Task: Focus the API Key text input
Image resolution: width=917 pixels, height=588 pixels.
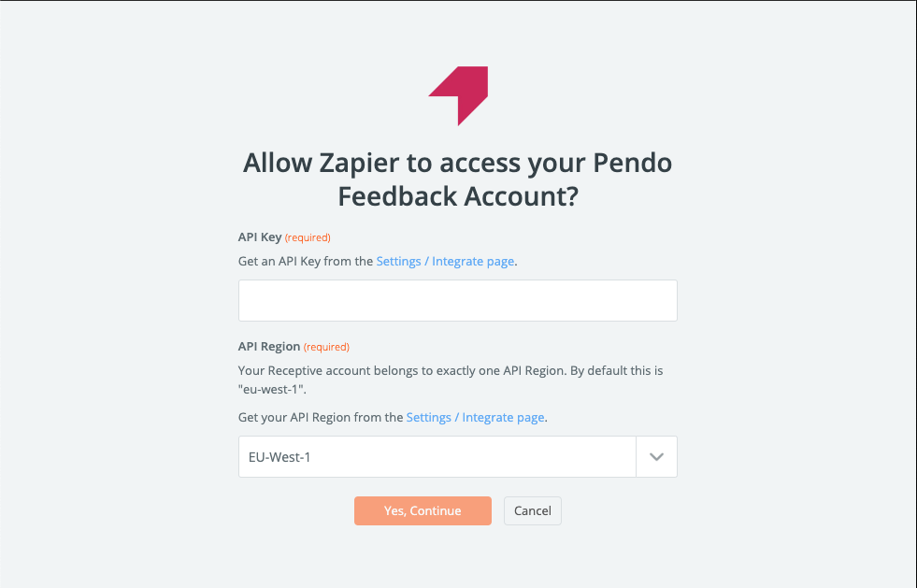Action: pyautogui.click(x=458, y=300)
